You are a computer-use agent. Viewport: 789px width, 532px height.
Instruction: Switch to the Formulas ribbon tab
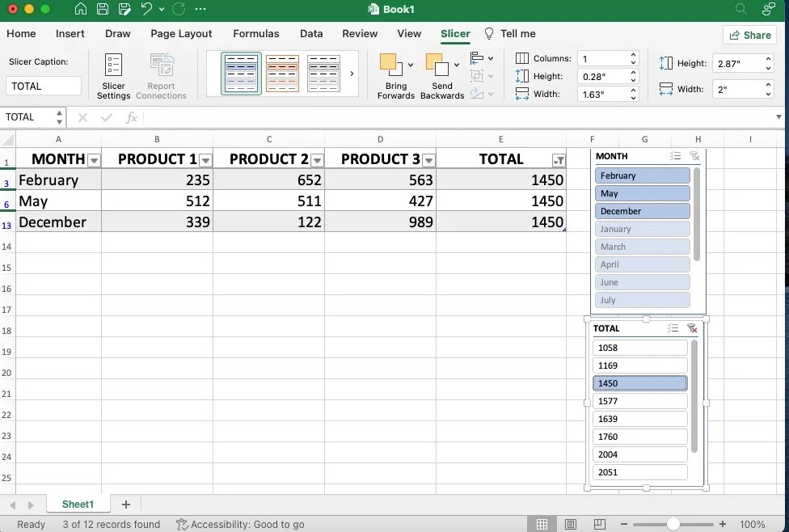[x=255, y=34]
